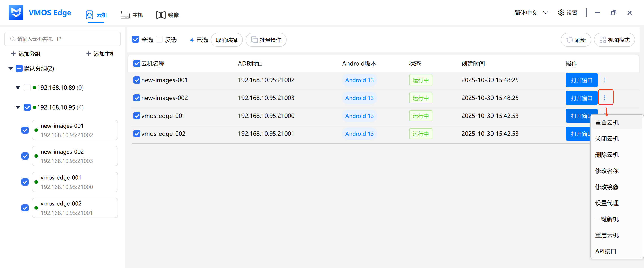Check the 192.168.10.89 host checkbox

pyautogui.click(x=27, y=87)
